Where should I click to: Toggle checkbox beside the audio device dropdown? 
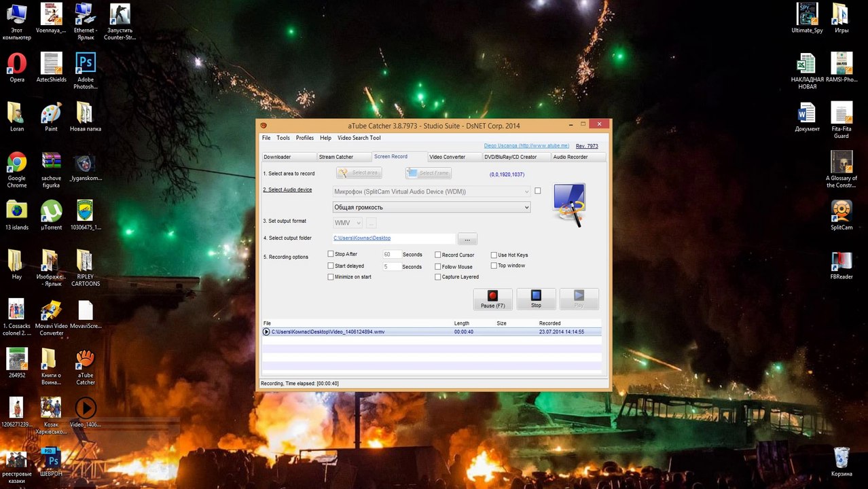coord(538,191)
